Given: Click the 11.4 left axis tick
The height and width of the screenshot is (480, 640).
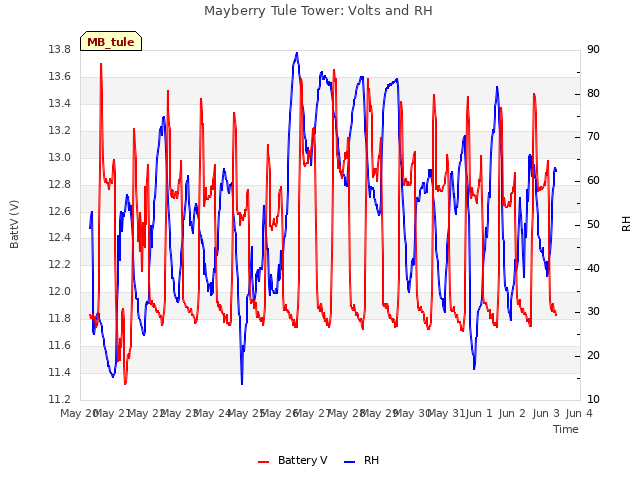Looking at the screenshot, I should (x=60, y=372).
